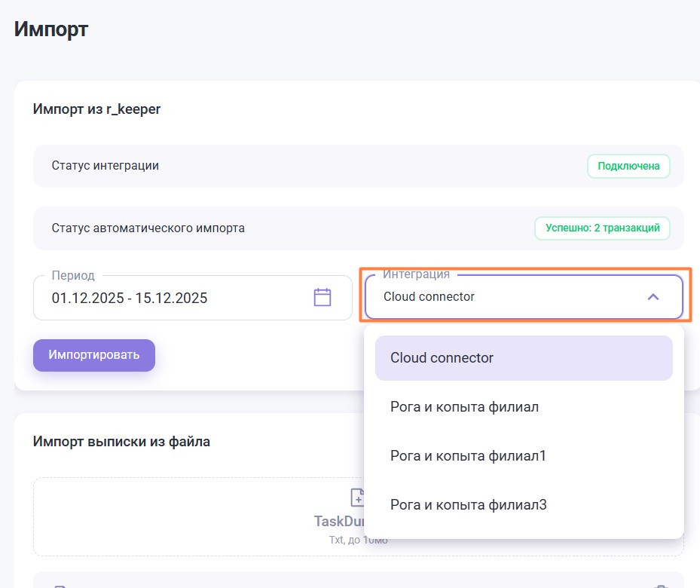
Task: Click the file upload icon in the drop zone
Action: coord(357,497)
